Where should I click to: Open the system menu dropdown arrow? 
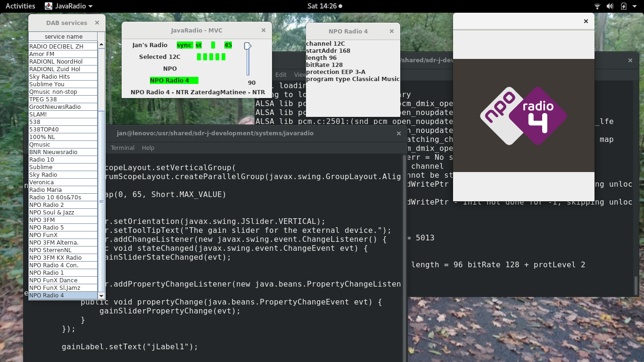click(x=635, y=6)
